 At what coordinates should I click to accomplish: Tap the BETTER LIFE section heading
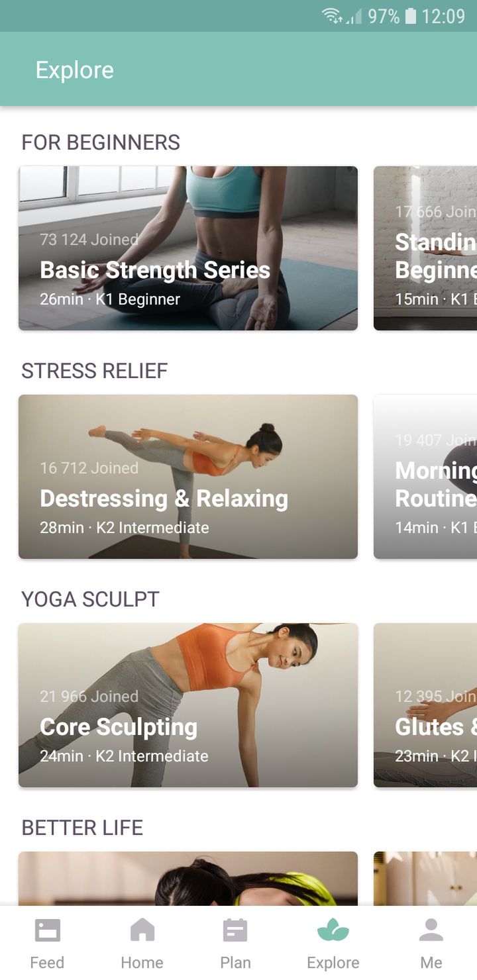(x=82, y=828)
